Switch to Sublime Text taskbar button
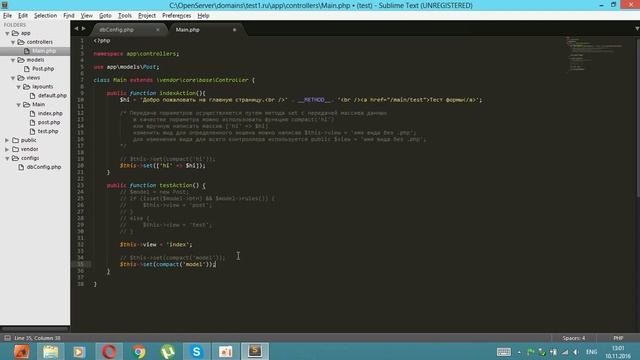 pos(255,351)
